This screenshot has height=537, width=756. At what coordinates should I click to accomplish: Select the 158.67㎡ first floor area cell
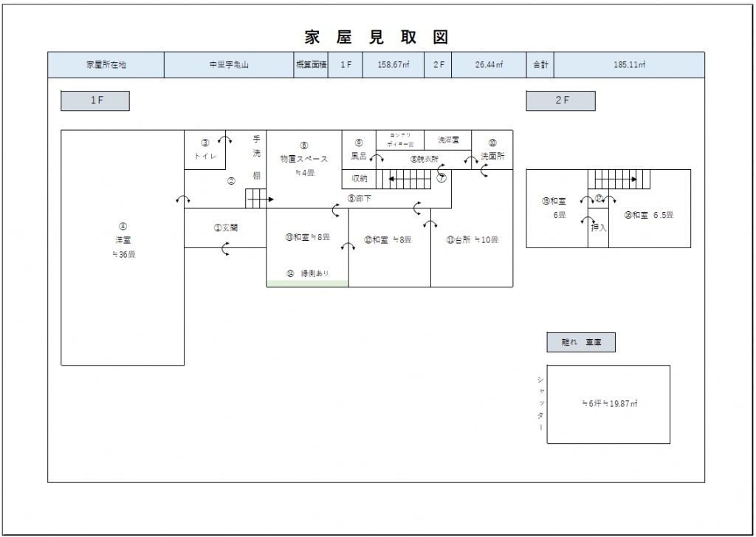point(394,65)
